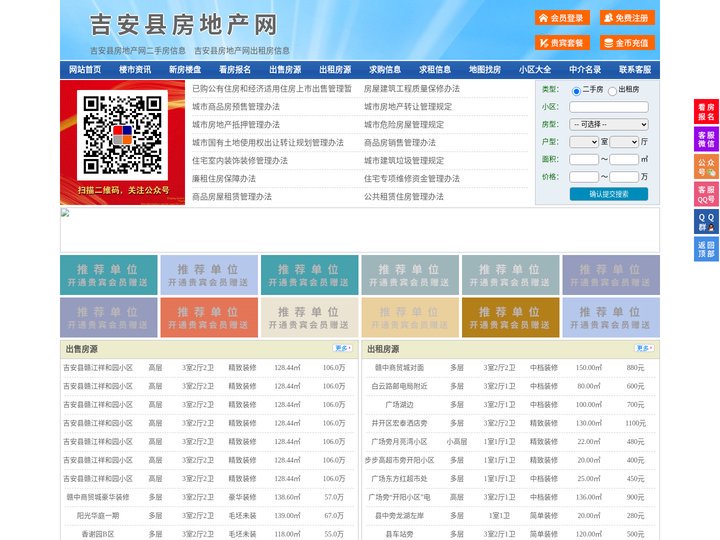This screenshot has width=720, height=540.
Task: Click the maximum 面积 input field
Action: point(624,159)
